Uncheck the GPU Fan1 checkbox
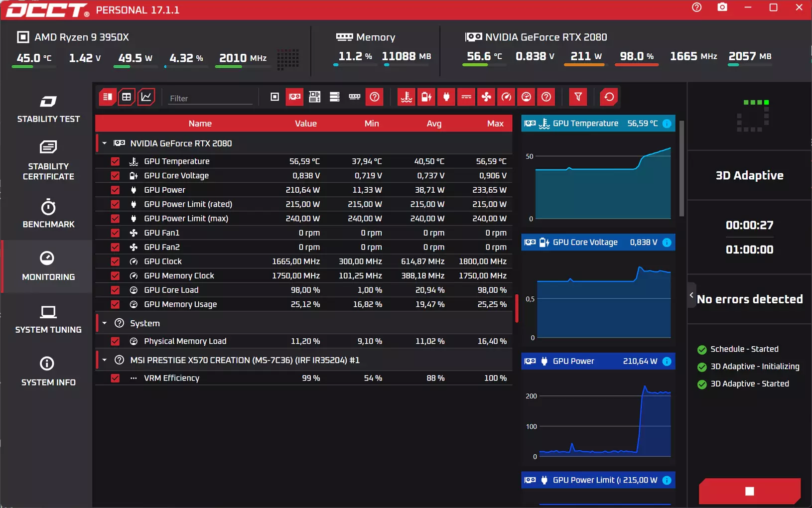This screenshot has height=508, width=812. click(115, 233)
